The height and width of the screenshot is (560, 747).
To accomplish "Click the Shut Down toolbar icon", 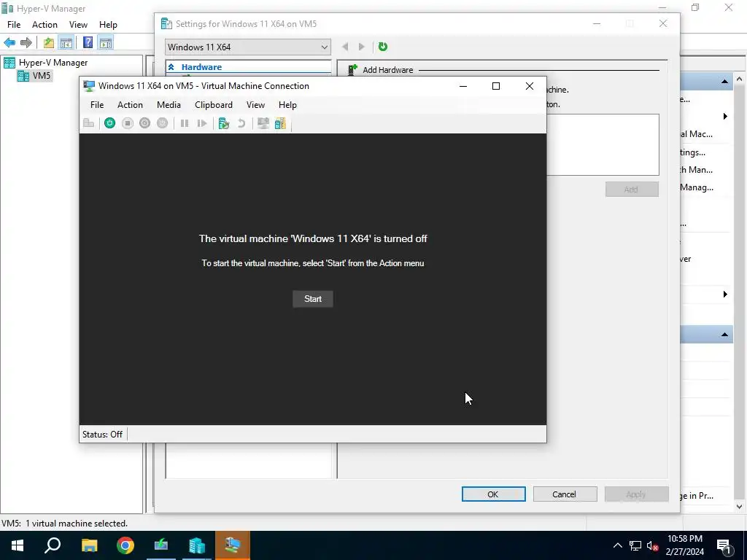I will coord(145,123).
